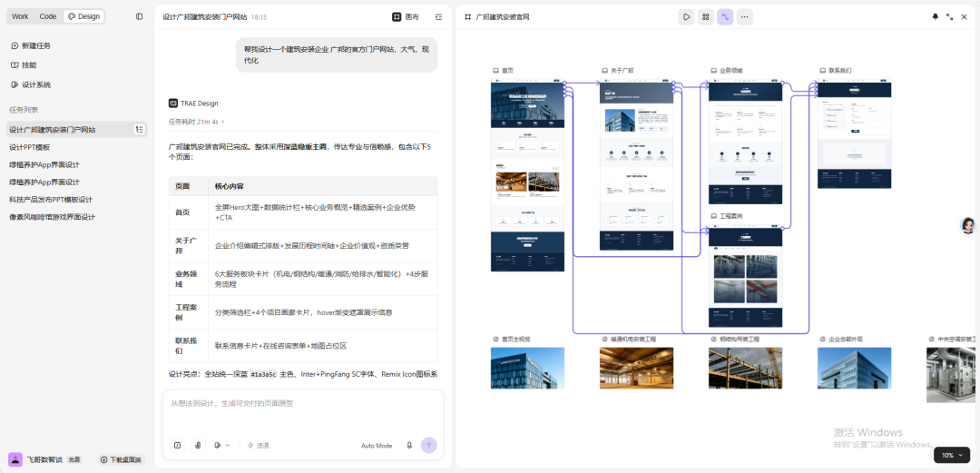Click the 下载桌面端 button
The width and height of the screenshot is (980, 473).
coord(122,460)
